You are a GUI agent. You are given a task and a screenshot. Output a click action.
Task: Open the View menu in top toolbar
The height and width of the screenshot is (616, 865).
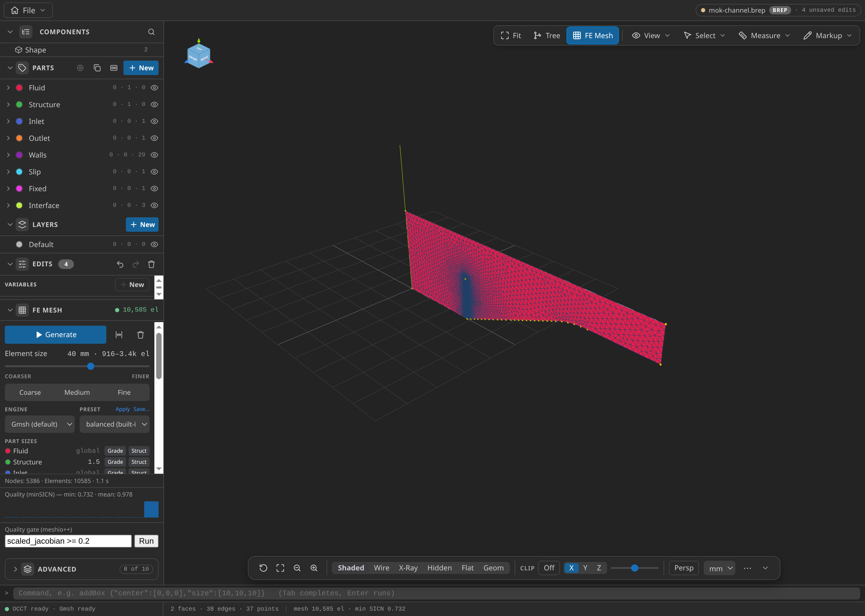[651, 36]
